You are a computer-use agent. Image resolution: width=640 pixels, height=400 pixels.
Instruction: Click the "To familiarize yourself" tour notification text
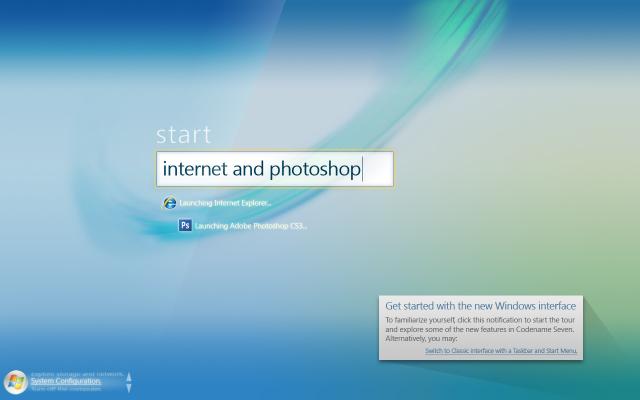[480, 329]
